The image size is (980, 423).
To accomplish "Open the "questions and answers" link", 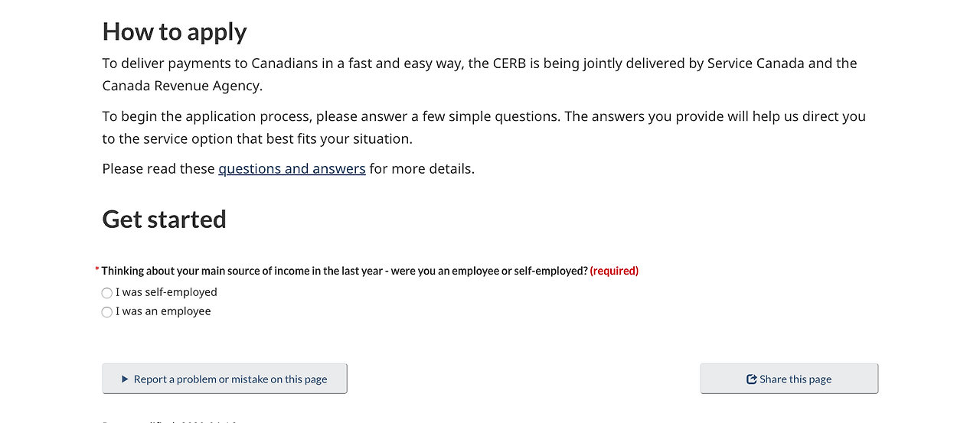I will point(292,168).
